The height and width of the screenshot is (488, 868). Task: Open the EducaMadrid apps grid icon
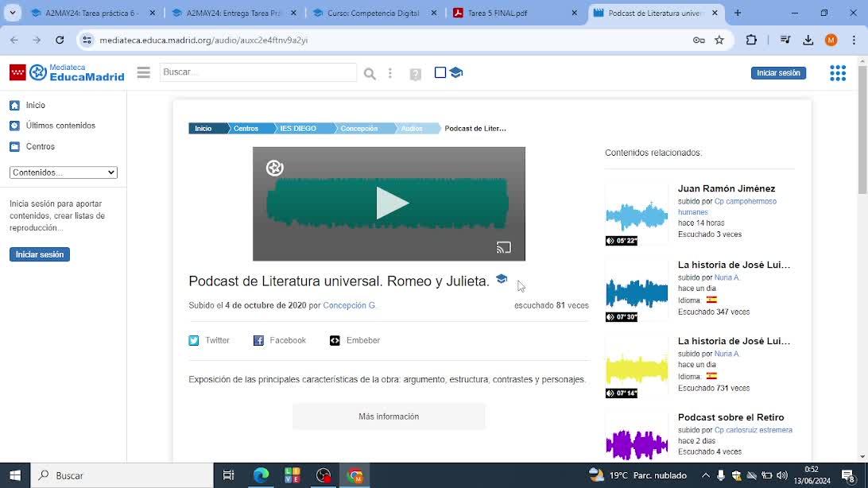[838, 73]
